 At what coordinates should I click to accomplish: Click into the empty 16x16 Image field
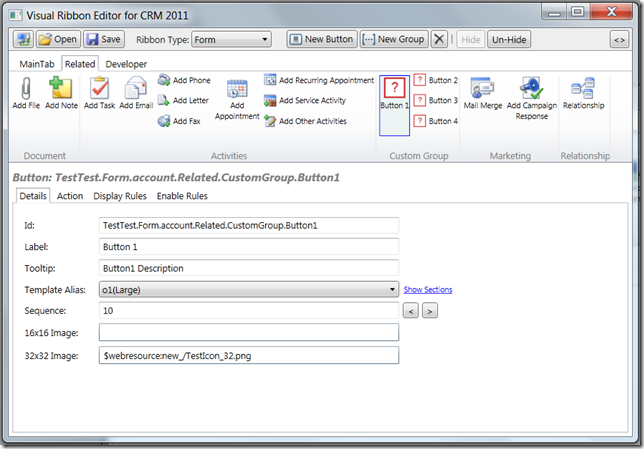(x=248, y=332)
